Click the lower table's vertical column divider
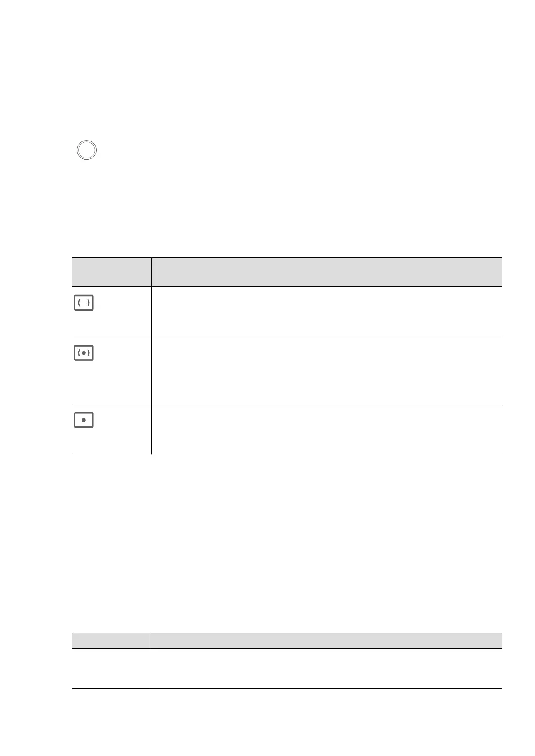This screenshot has width=535, height=756. click(x=150, y=660)
